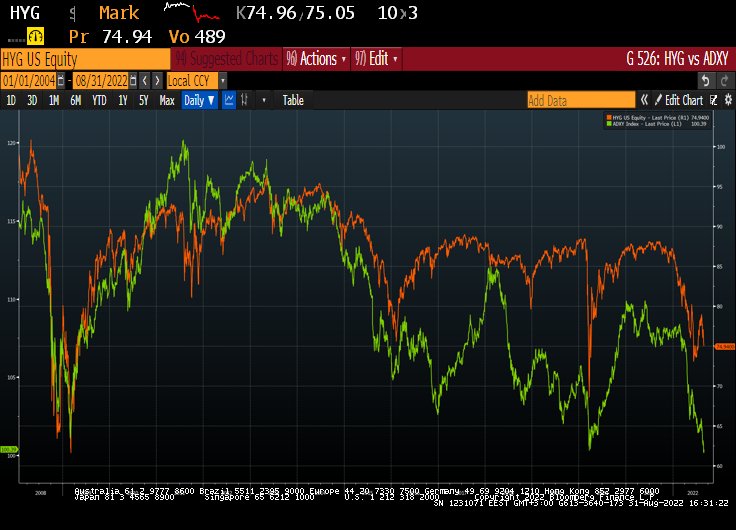Screen dimensions: 736x530
Task: Click the HYG ticker at top left
Action: pos(25,13)
